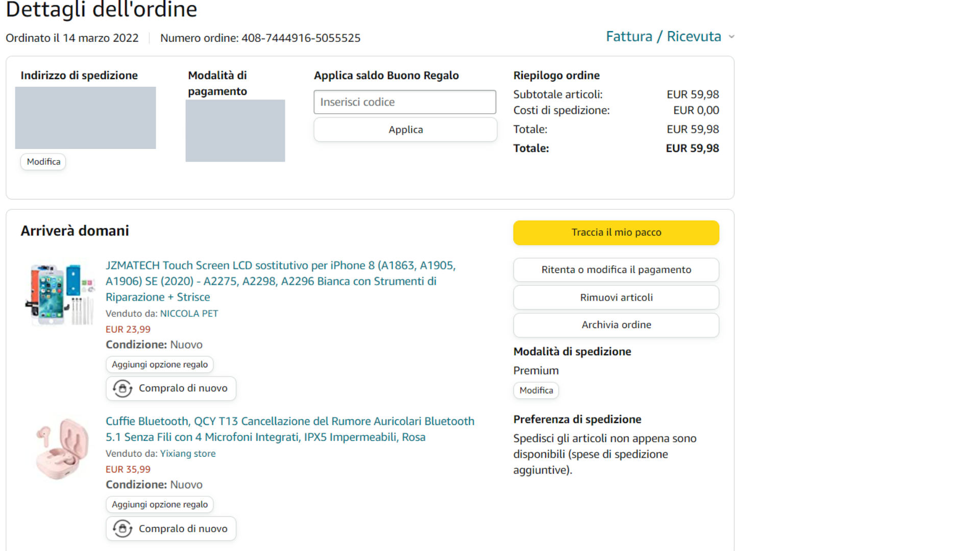The width and height of the screenshot is (980, 551).
Task: Click Traccia il mio pacco button
Action: tap(616, 233)
